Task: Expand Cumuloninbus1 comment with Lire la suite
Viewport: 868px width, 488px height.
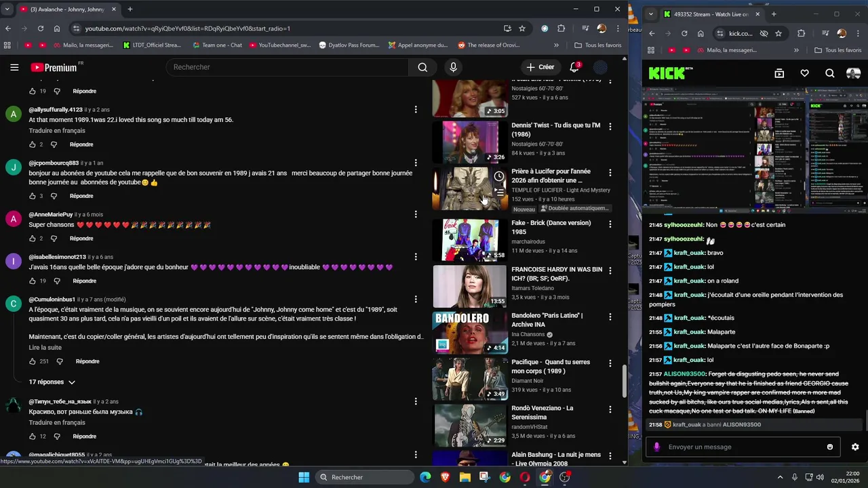Action: [45, 348]
